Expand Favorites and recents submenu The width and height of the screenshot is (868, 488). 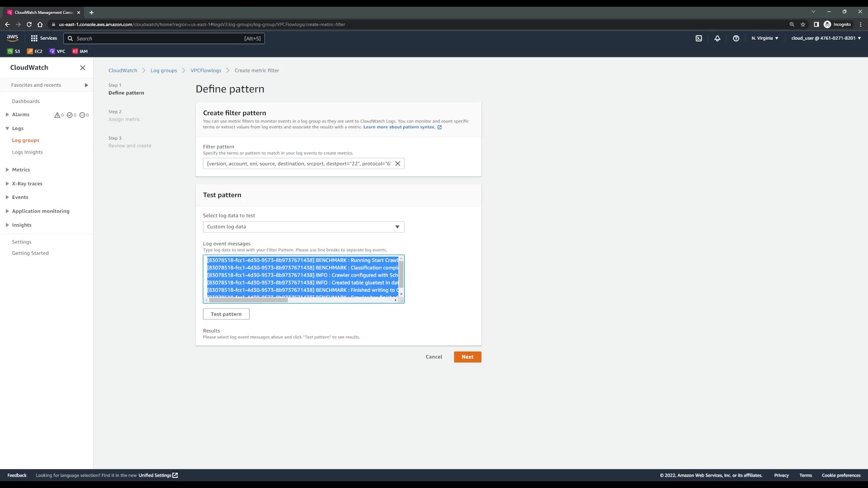click(x=86, y=85)
